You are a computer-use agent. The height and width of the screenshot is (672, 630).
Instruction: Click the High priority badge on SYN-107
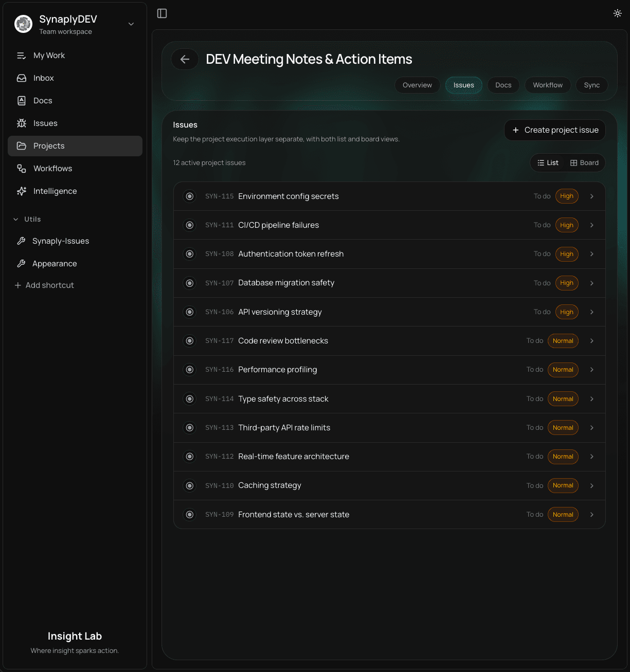tap(567, 283)
